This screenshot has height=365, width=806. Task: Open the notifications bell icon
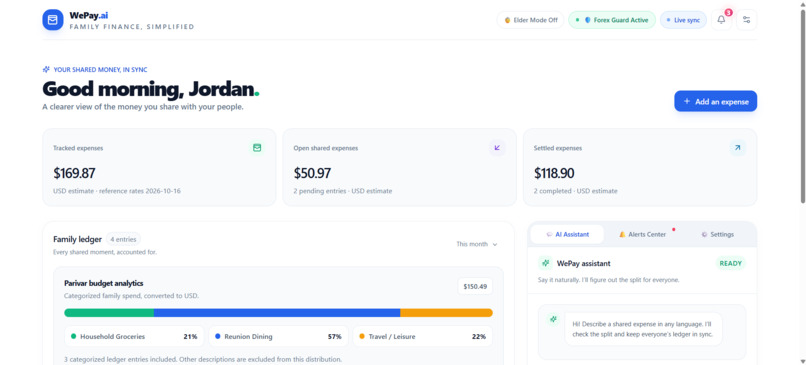click(x=721, y=20)
